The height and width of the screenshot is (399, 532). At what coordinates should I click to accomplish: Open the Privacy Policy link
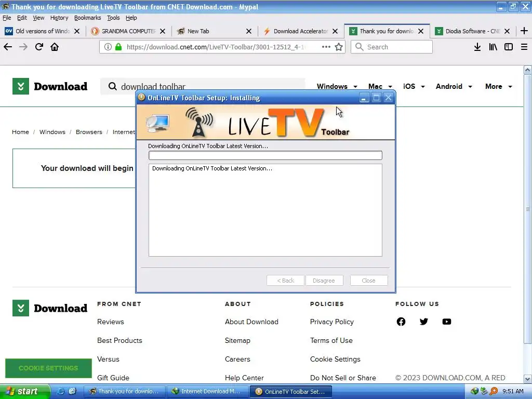point(332,322)
